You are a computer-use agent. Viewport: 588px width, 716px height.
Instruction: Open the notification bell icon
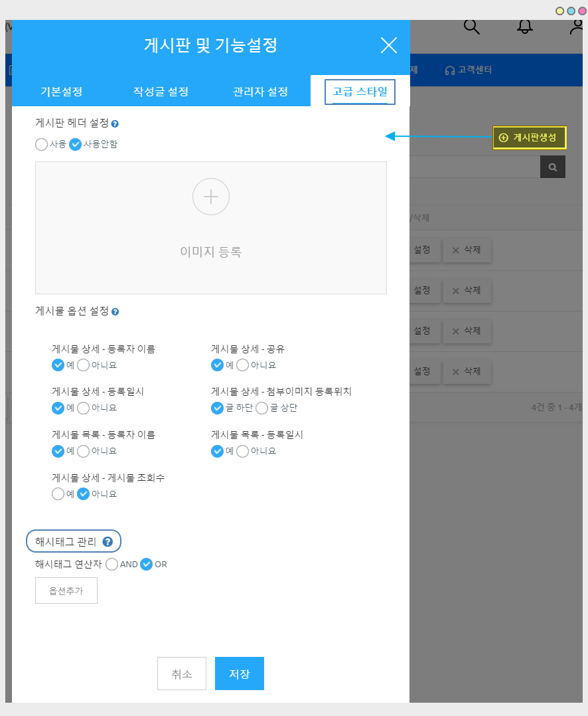pos(525,27)
